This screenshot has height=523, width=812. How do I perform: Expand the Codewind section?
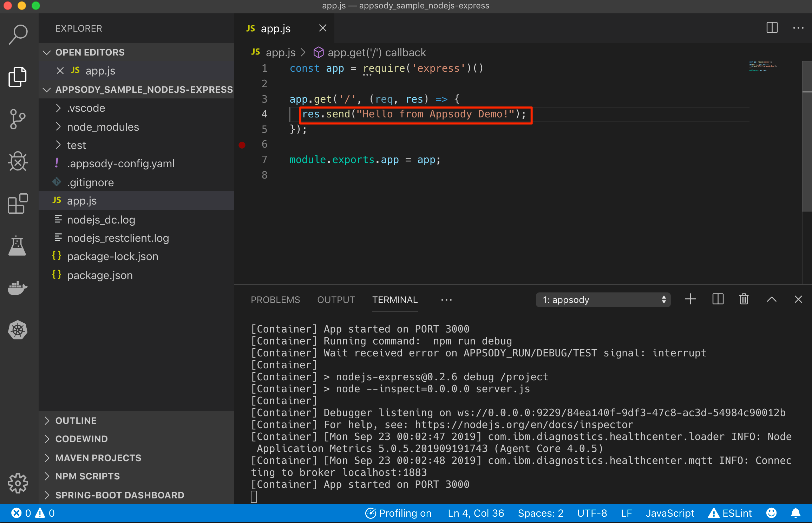coord(136,439)
